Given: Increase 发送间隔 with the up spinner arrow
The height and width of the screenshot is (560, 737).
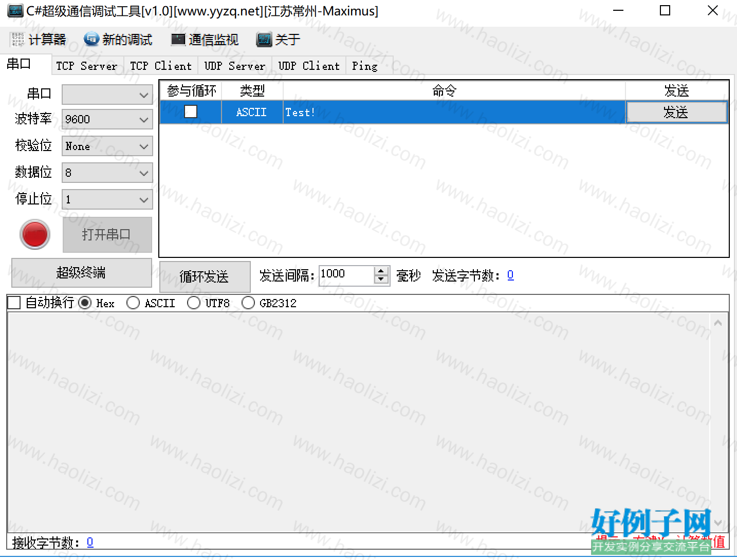Looking at the screenshot, I should point(381,271).
